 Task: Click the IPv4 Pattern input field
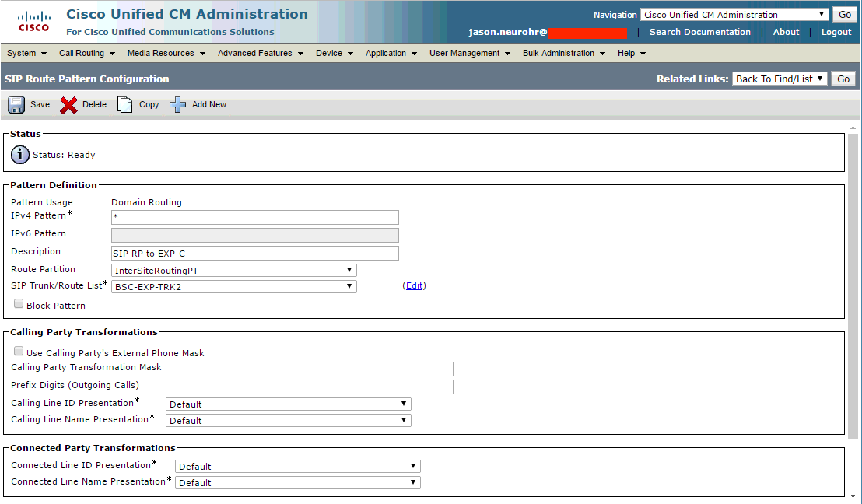pyautogui.click(x=255, y=217)
